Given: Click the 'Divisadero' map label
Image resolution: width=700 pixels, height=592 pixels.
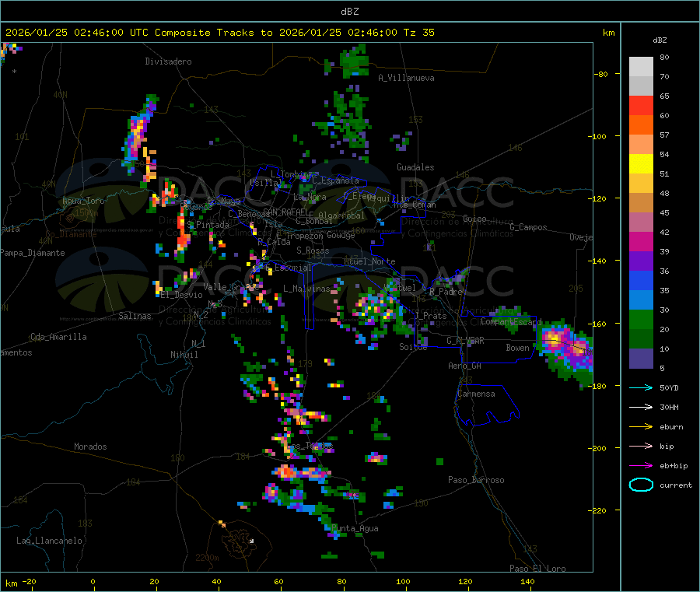Looking at the screenshot, I should coord(168,61).
